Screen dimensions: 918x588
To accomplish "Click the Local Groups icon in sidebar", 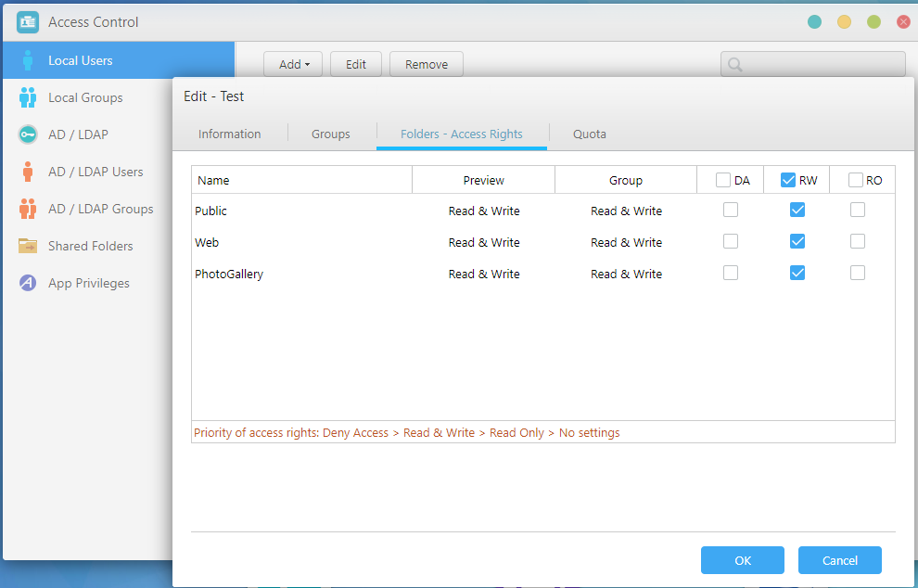I will (x=28, y=97).
